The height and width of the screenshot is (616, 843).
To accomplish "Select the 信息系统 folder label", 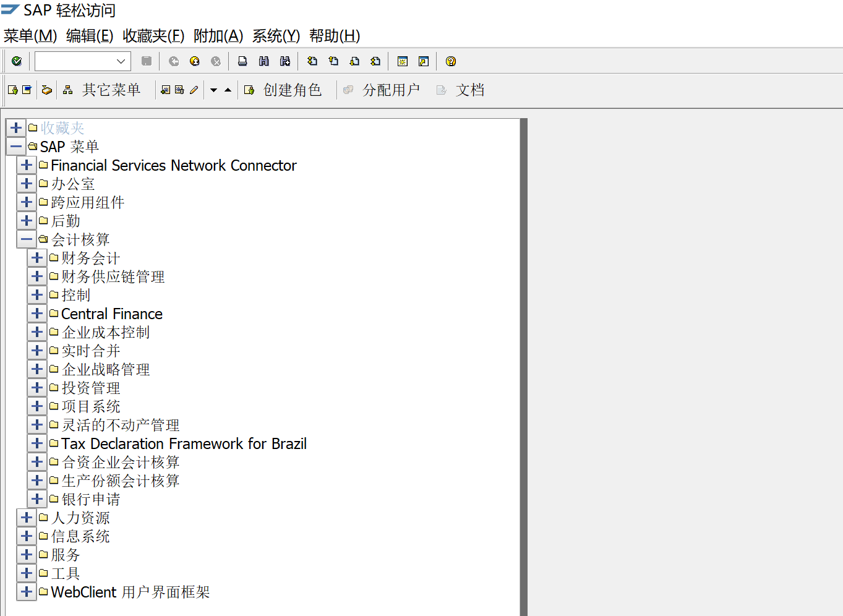I will click(x=80, y=536).
